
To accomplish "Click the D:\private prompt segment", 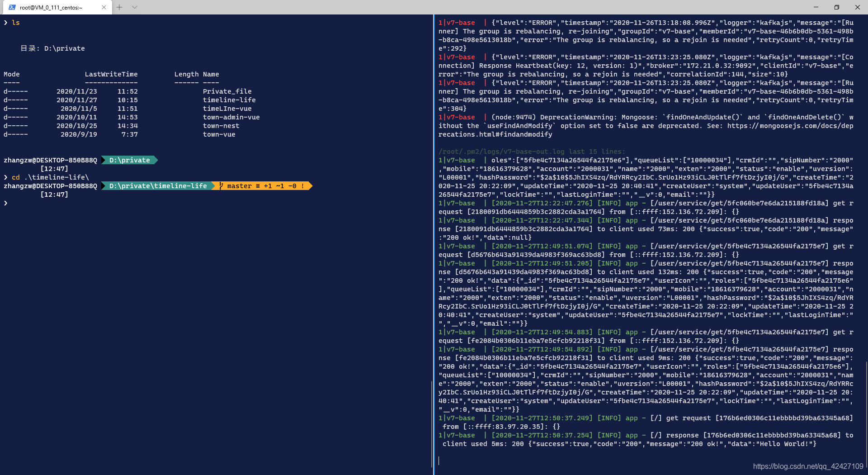I will pos(129,160).
